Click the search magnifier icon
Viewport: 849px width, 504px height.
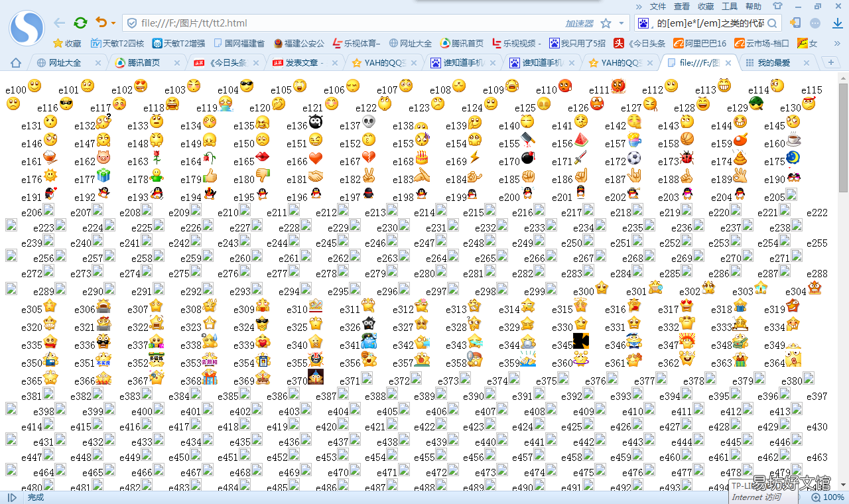point(773,23)
